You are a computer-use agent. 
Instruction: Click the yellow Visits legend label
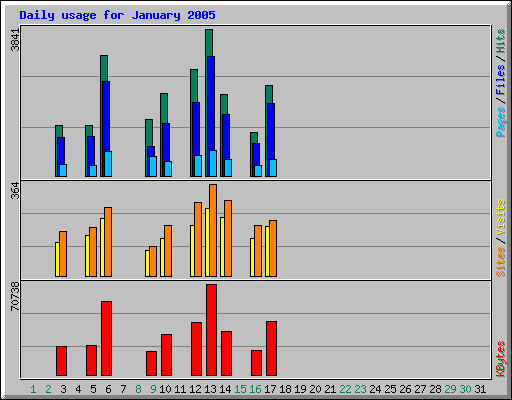coord(500,218)
